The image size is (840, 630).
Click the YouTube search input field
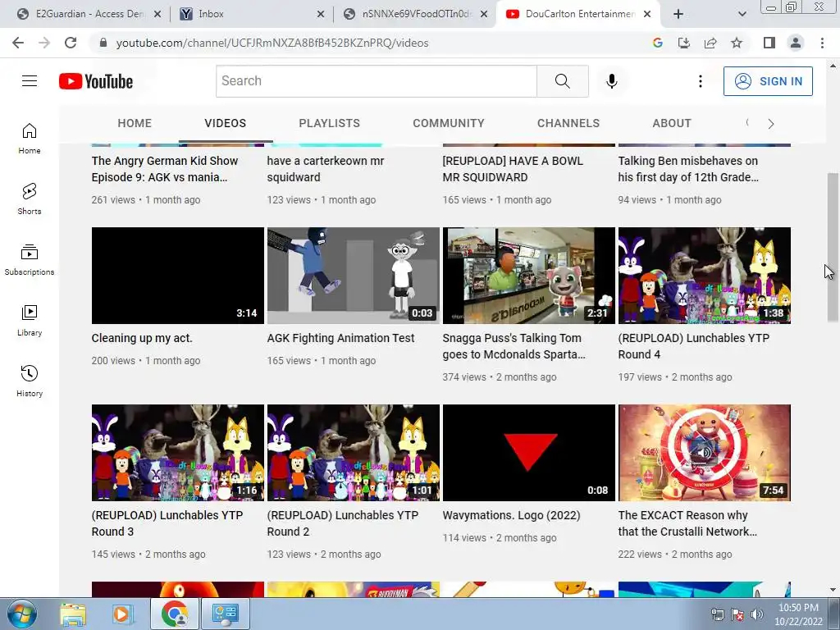(376, 81)
